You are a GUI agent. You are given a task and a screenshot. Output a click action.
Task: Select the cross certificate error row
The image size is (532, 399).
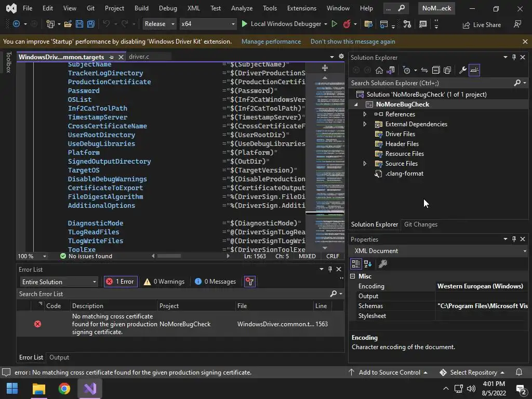click(180, 324)
